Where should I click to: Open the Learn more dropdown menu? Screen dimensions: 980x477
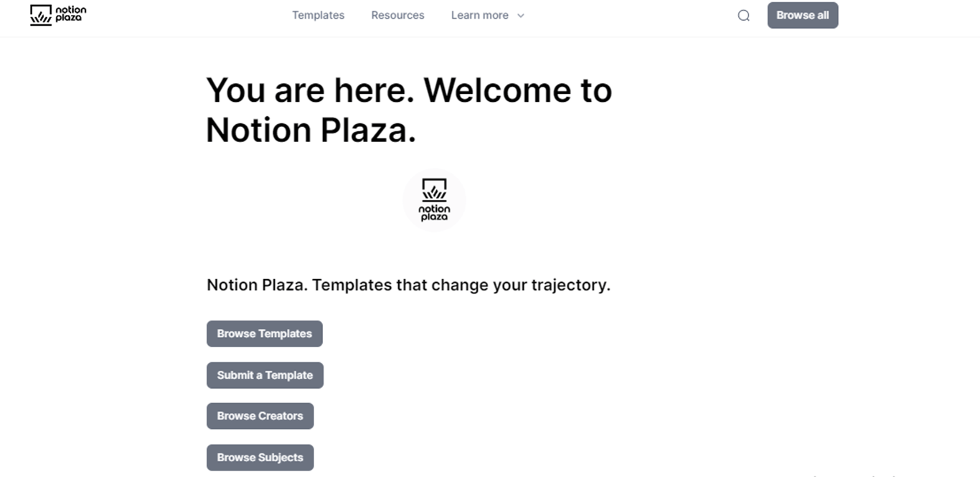[488, 15]
